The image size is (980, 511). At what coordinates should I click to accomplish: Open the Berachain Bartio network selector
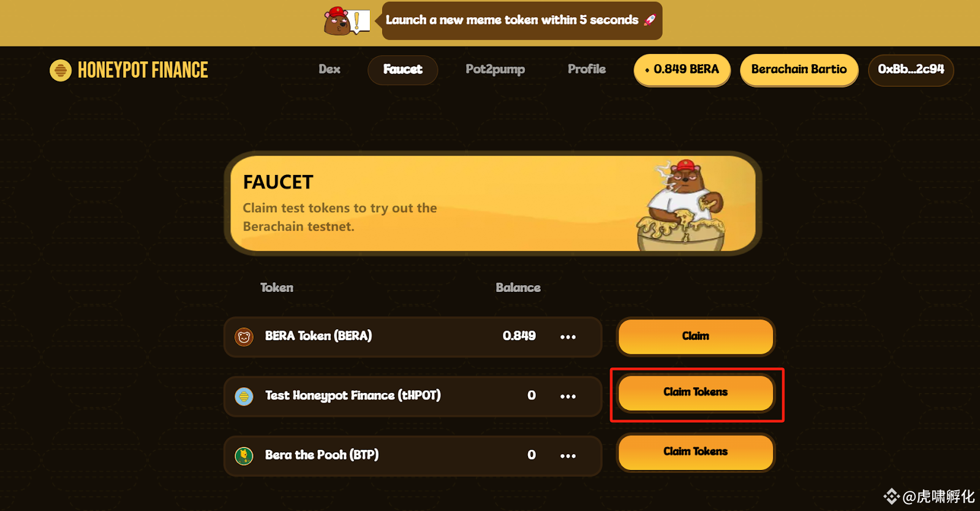pyautogui.click(x=799, y=70)
